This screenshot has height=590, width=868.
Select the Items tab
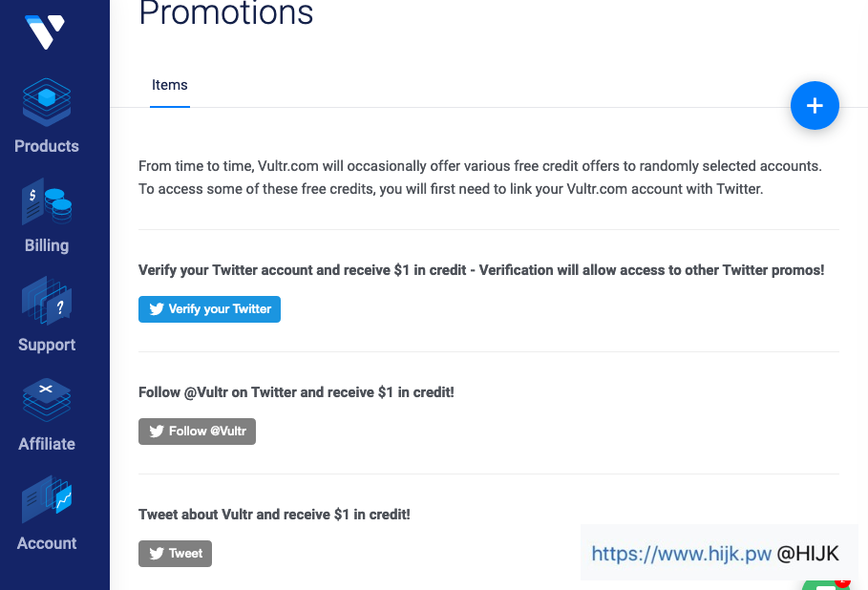point(170,85)
